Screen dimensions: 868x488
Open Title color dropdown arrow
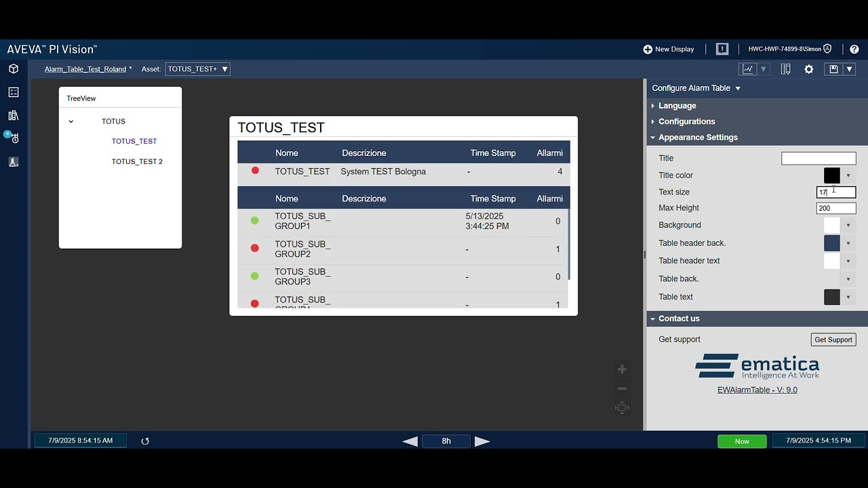[x=848, y=176]
